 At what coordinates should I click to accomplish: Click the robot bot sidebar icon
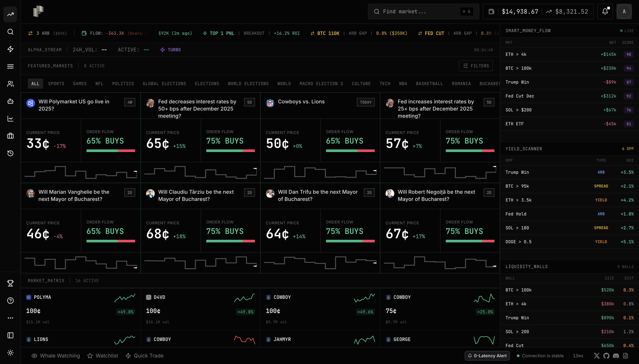[x=10, y=101]
